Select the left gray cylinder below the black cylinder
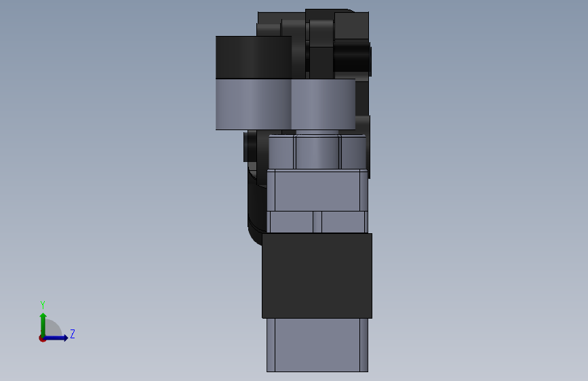This screenshot has height=381, width=588. (x=254, y=104)
